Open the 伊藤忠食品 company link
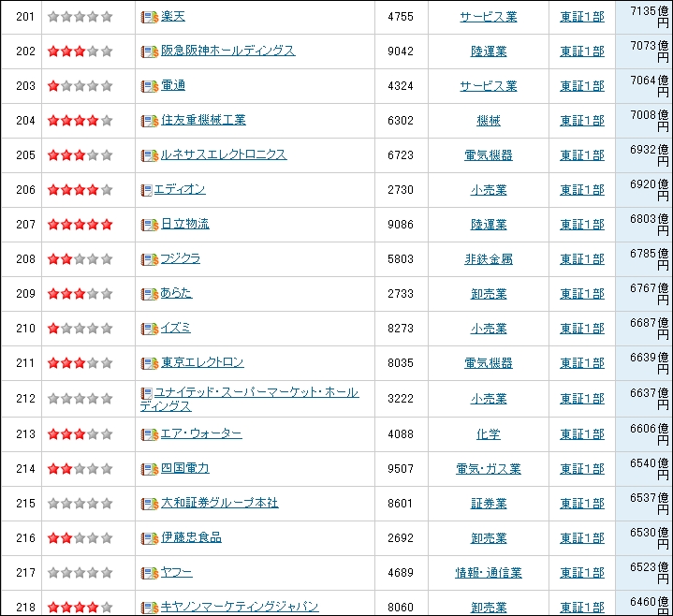This screenshot has height=616, width=673. [x=192, y=538]
